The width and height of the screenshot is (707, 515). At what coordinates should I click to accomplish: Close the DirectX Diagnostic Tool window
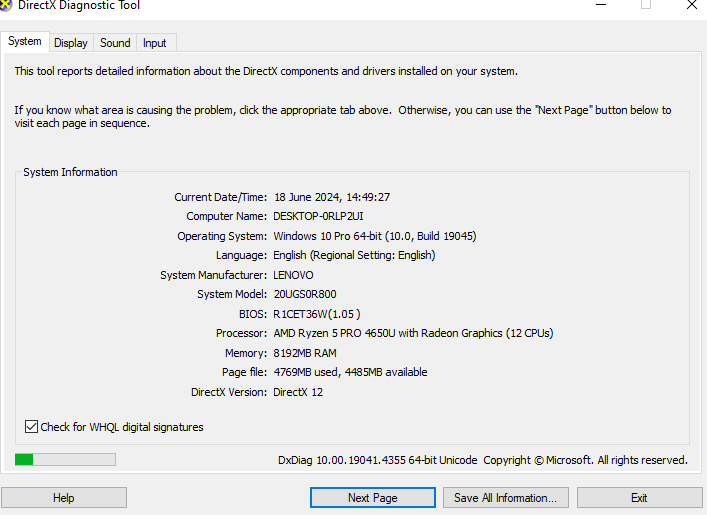(691, 4)
